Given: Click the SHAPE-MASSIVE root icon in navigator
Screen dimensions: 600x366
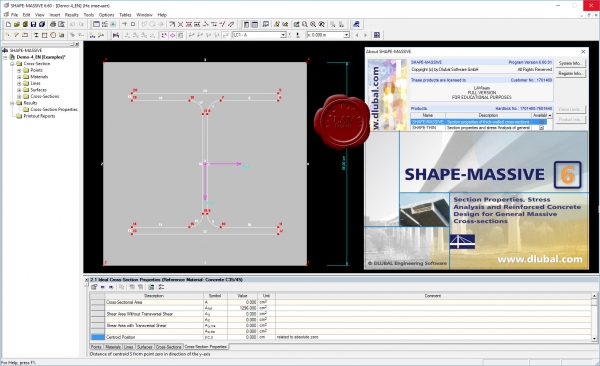Looking at the screenshot, I should pos(5,50).
